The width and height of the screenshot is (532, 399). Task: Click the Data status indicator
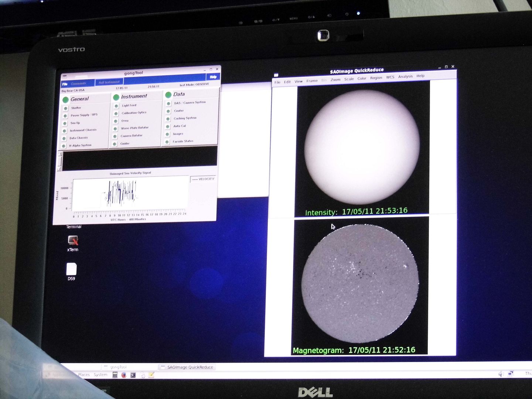pos(168,95)
